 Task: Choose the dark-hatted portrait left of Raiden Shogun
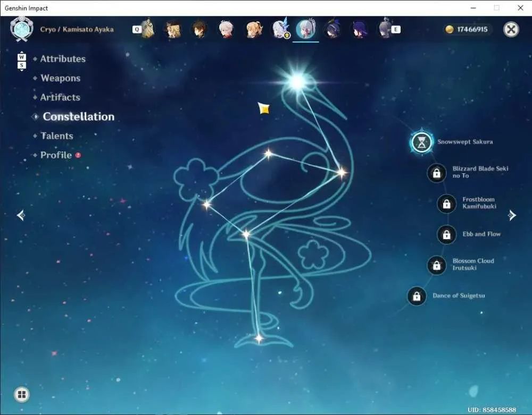point(332,29)
